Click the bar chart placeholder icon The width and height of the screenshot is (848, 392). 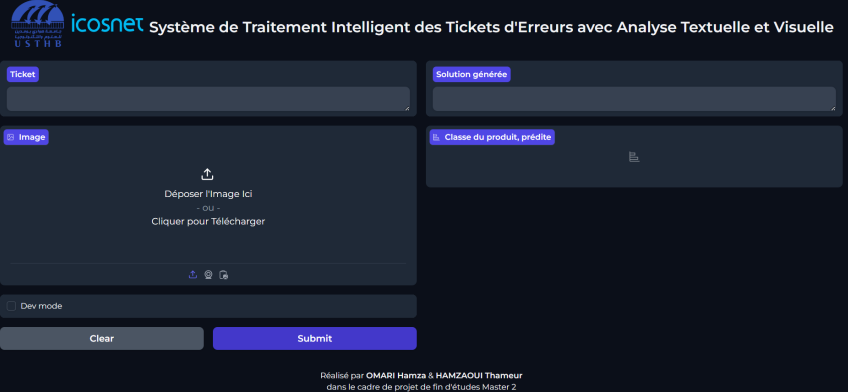coord(634,157)
